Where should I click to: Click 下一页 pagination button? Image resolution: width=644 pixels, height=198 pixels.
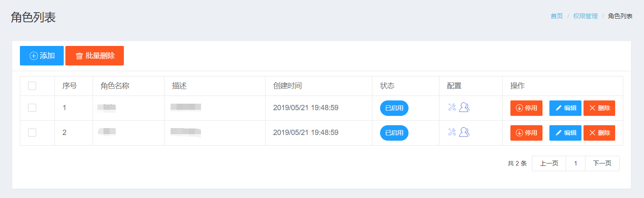click(602, 163)
